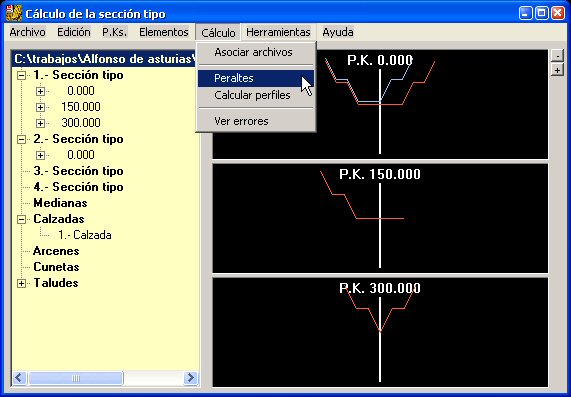Select the 150.000 P.K. entry
Screen dimensions: 571x397
click(x=80, y=107)
